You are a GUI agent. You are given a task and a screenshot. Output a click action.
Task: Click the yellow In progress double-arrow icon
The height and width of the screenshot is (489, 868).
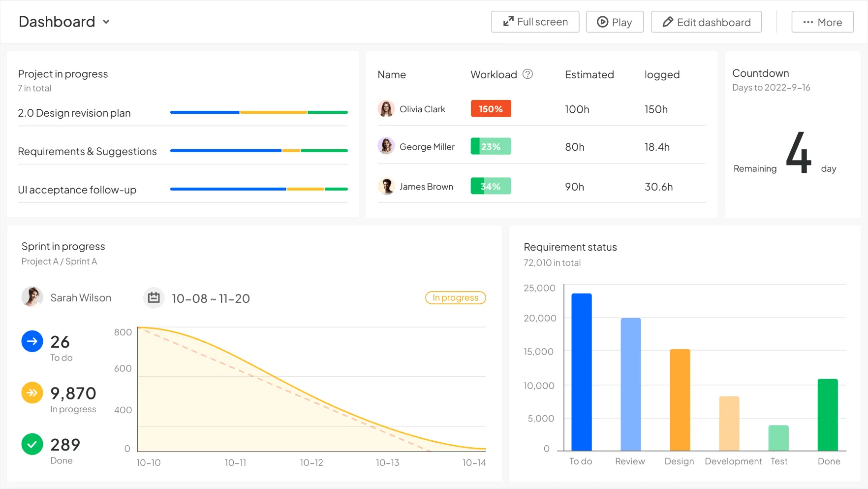coord(32,392)
